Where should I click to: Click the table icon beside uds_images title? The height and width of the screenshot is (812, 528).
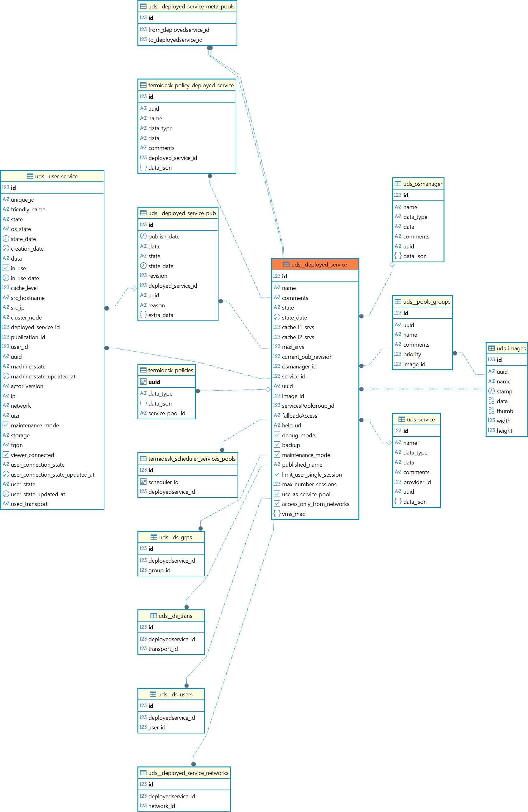coord(491,348)
